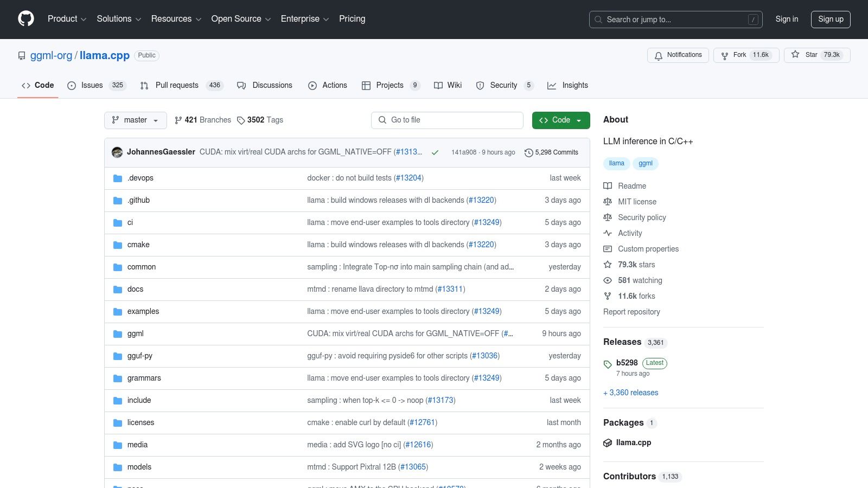
Task: Open the Actions tab
Action: point(328,86)
